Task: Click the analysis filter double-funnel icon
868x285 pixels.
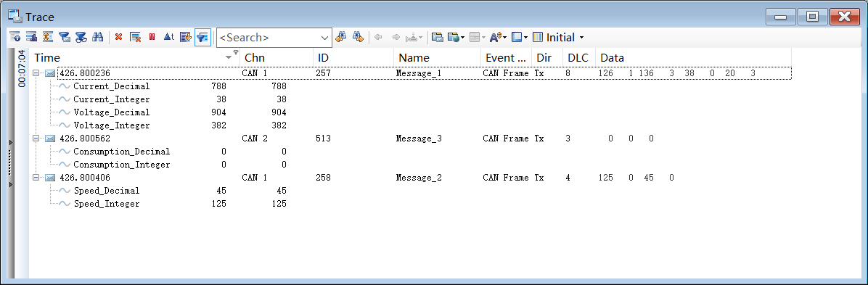Action: click(x=81, y=37)
